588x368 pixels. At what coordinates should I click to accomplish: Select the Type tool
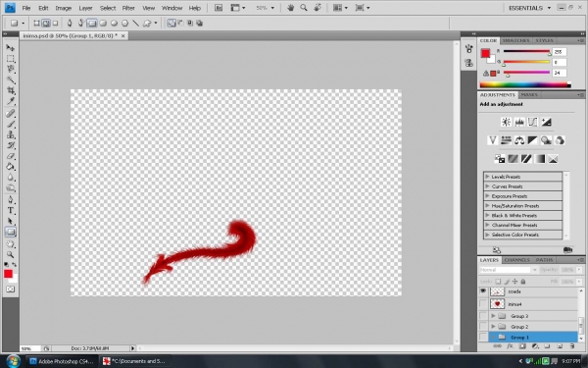point(11,211)
